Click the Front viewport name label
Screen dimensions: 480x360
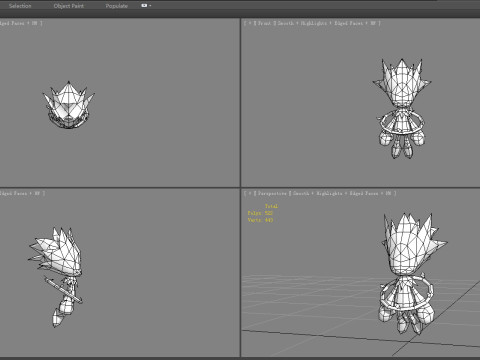point(264,23)
